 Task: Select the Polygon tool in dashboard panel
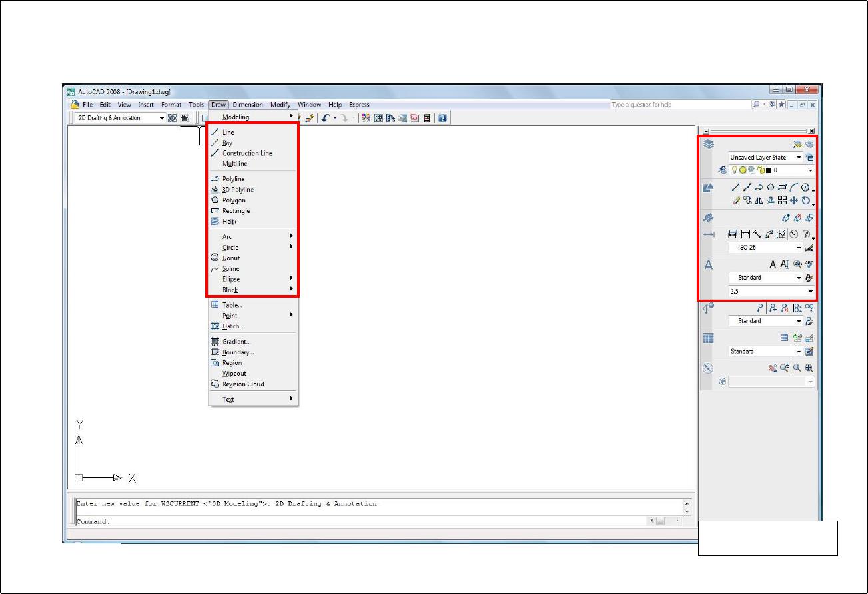pyautogui.click(x=770, y=188)
